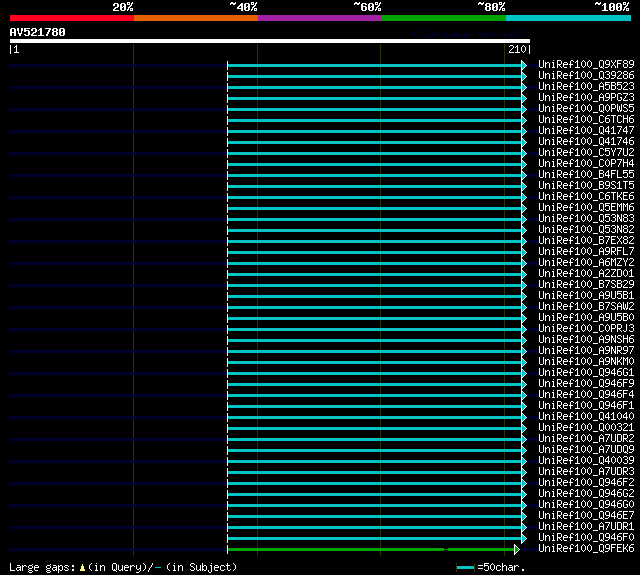The image size is (640, 575).
Task: Select the UniRef100_Q00321 label
Action: pyautogui.click(x=586, y=428)
